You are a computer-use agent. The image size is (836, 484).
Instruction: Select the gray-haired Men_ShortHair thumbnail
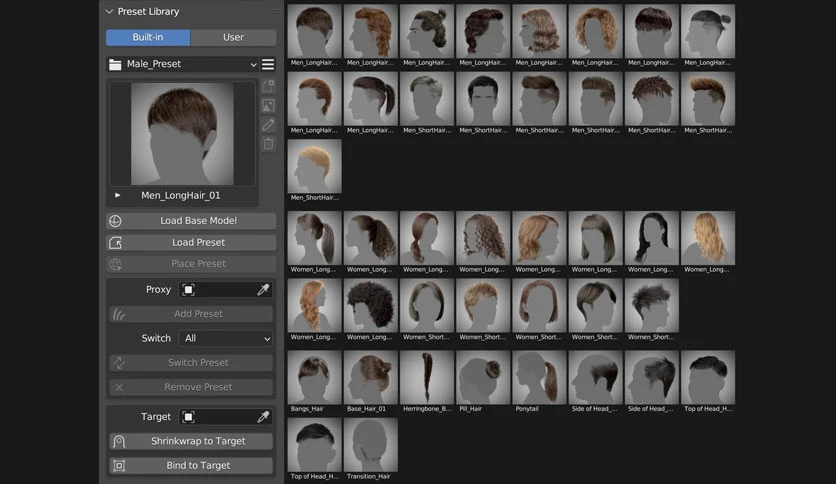(427, 99)
